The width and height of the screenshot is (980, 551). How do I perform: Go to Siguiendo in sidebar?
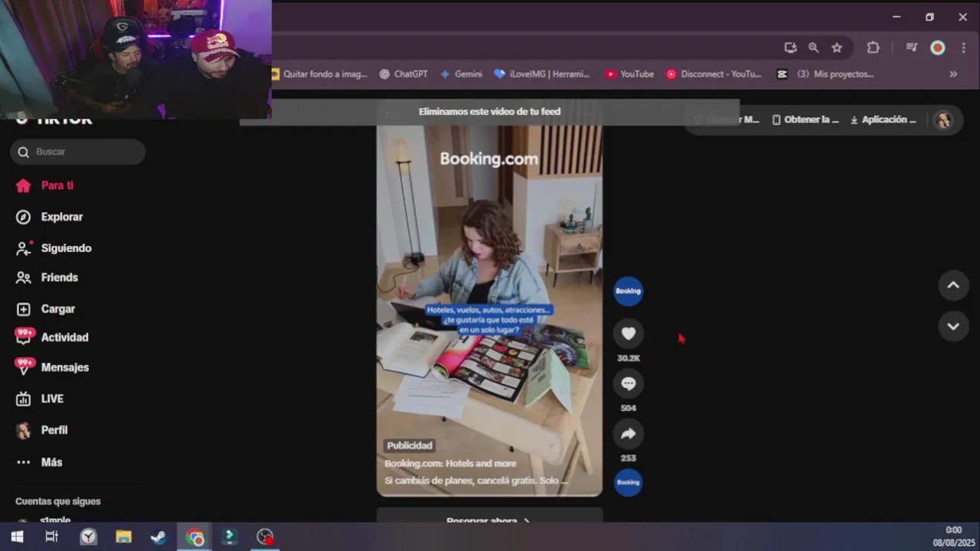tap(54, 248)
